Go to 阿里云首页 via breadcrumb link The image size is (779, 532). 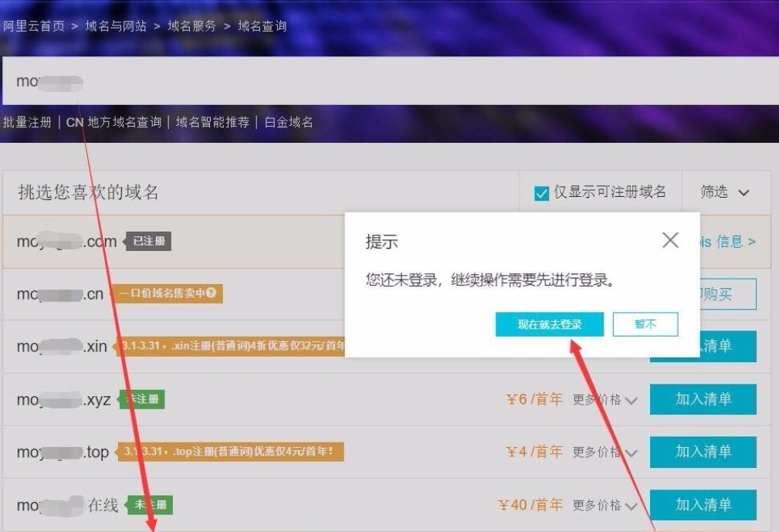pyautogui.click(x=32, y=25)
